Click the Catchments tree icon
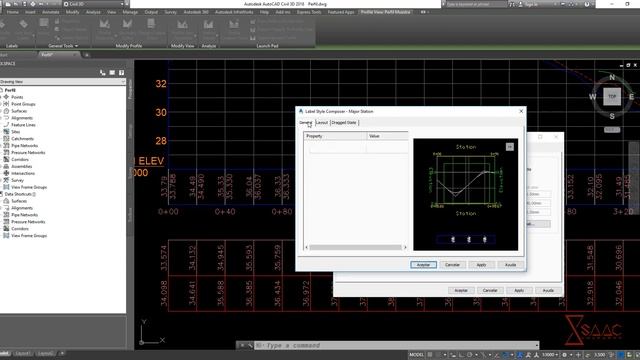 [6, 139]
